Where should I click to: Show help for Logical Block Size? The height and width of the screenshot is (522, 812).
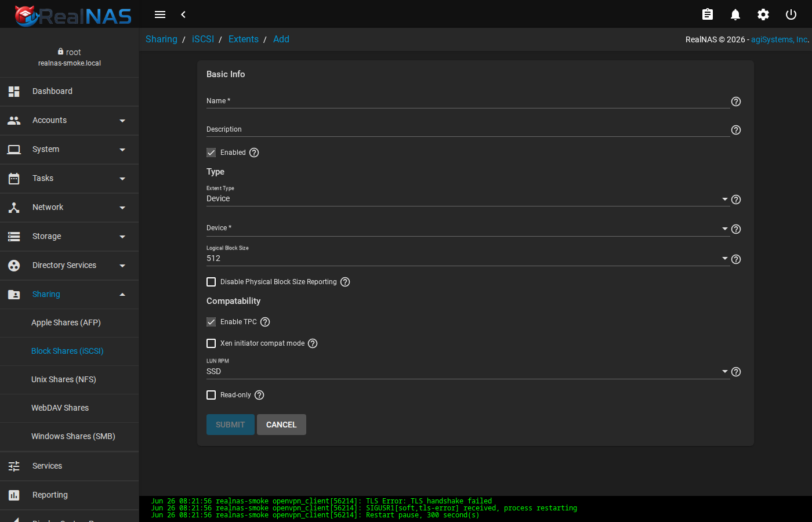[x=736, y=259]
